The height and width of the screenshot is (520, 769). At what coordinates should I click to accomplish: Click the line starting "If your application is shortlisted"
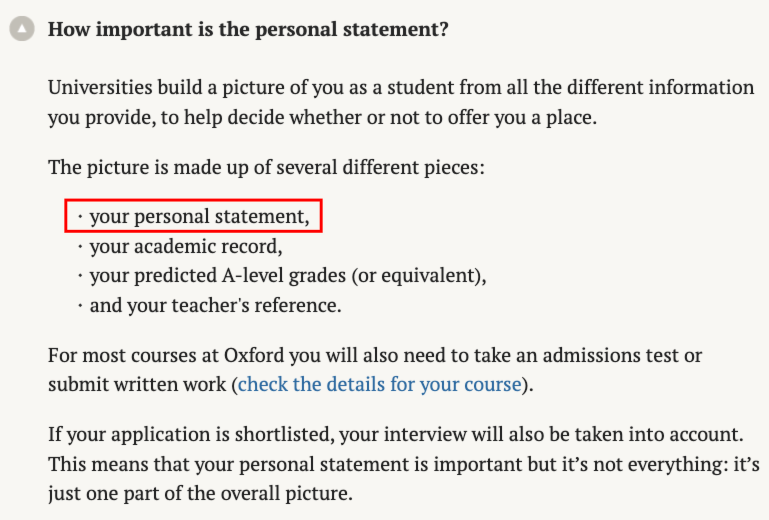tap(396, 435)
